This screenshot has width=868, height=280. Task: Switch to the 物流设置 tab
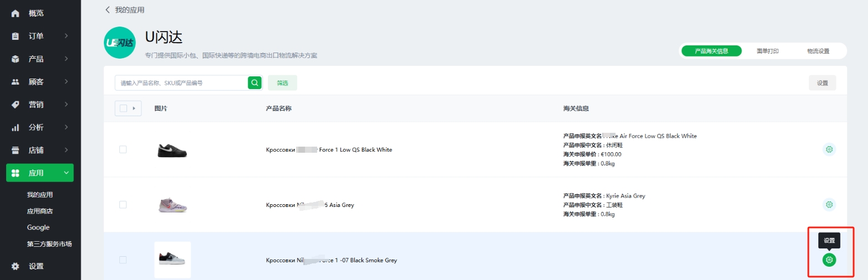[x=818, y=51]
